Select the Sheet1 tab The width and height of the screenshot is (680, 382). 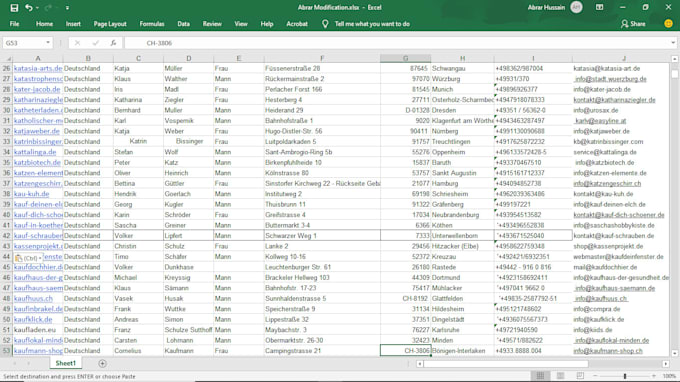point(65,363)
